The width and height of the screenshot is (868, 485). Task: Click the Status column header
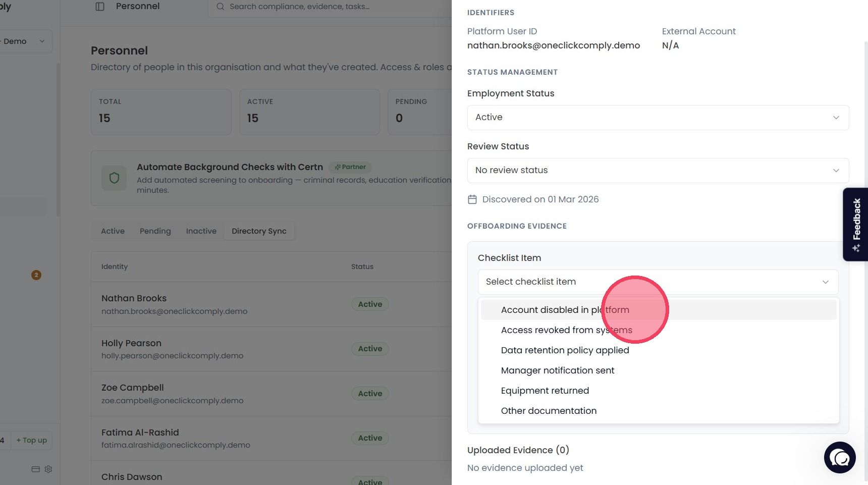[362, 266]
